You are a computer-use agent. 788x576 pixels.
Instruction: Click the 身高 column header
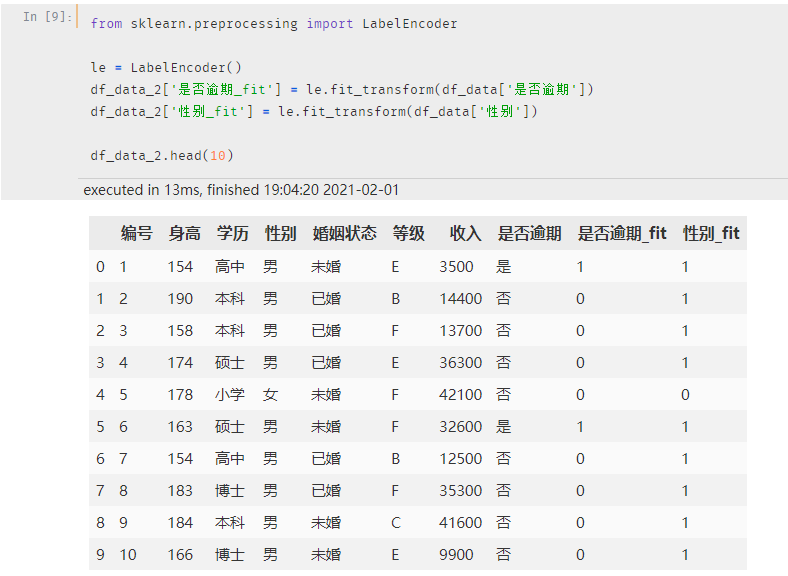(x=184, y=233)
